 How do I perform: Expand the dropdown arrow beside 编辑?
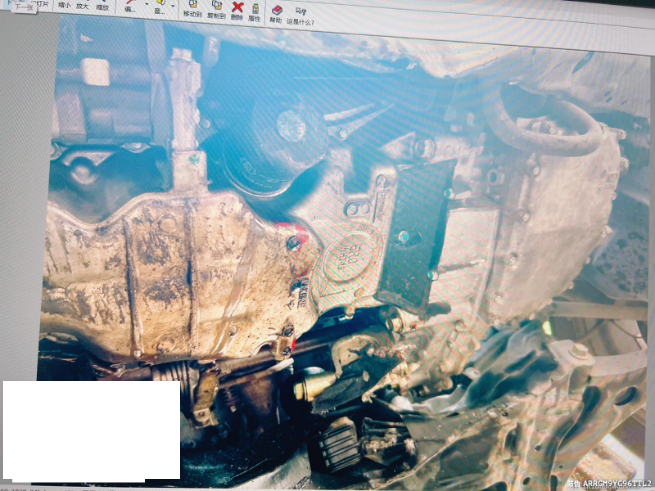coord(145,6)
